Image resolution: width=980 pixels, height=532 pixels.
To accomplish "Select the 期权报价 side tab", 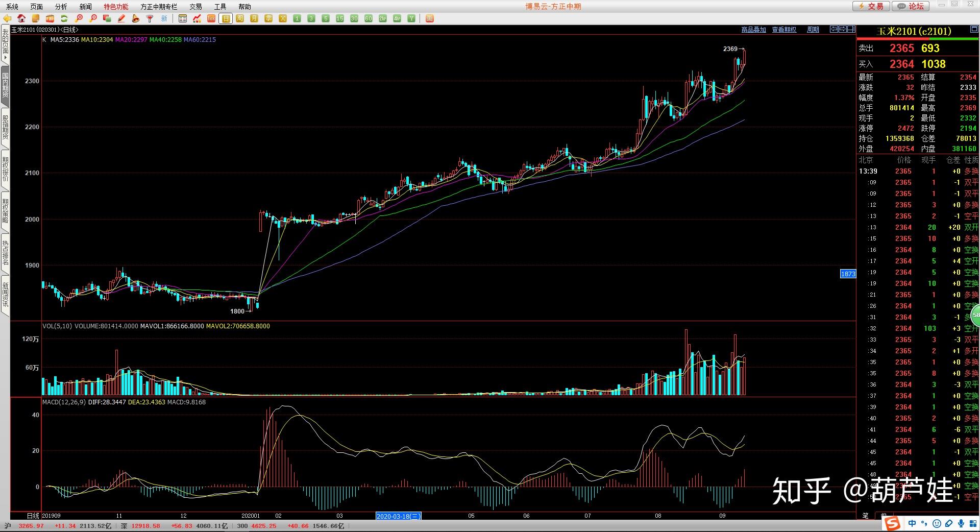I will coord(5,170).
